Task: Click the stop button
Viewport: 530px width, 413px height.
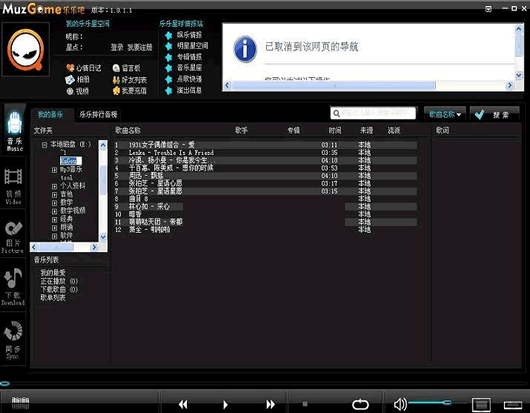Action: pos(305,404)
